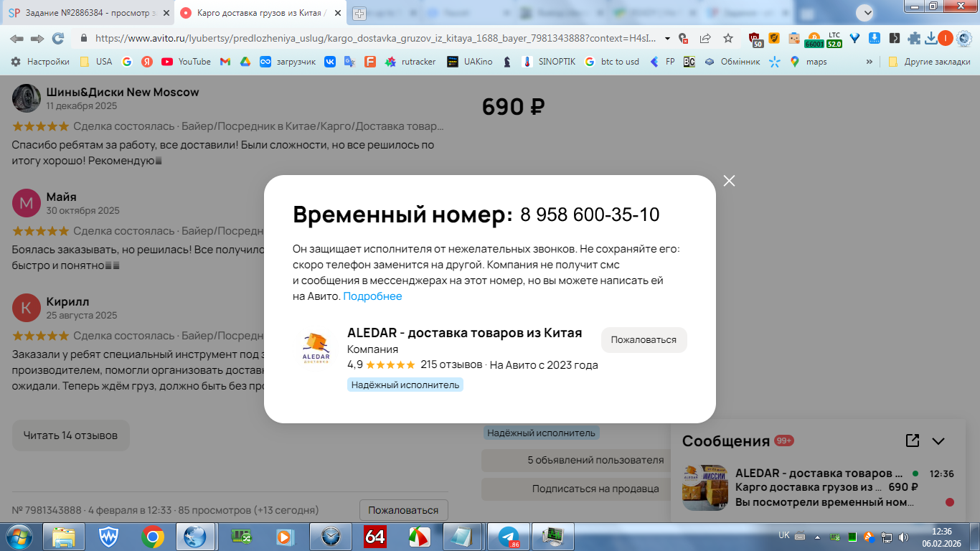Open tab search dropdown arrow
Screen dimensions: 980x551
pyautogui.click(x=866, y=12)
